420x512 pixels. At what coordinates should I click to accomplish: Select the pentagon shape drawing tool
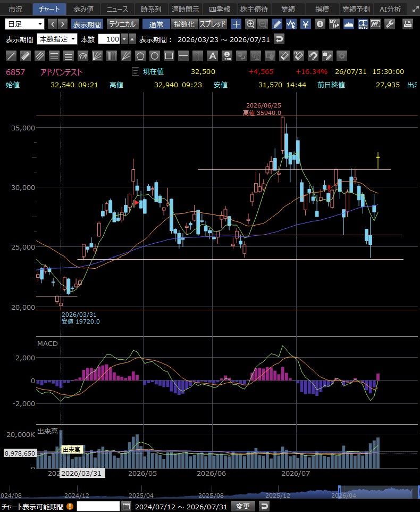coord(140,56)
